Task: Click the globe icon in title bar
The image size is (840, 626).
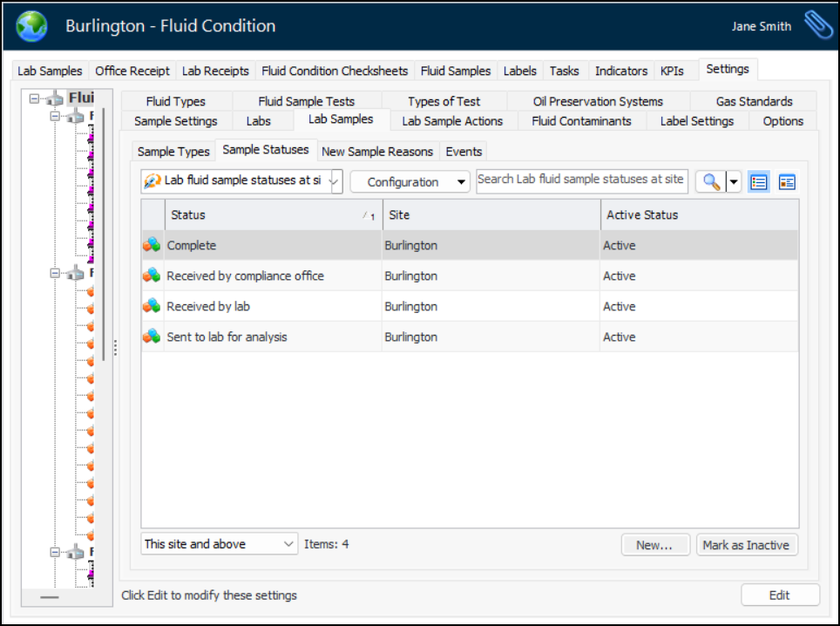Action: click(32, 26)
